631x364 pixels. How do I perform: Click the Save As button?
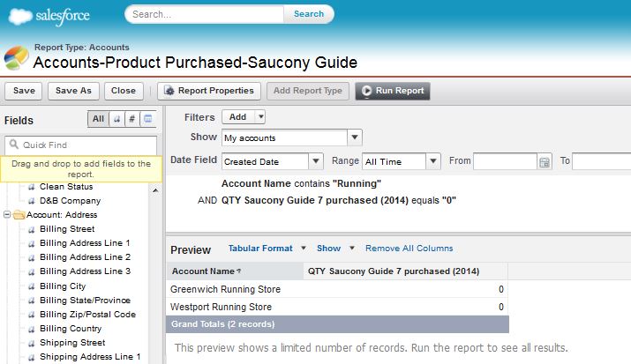(73, 91)
